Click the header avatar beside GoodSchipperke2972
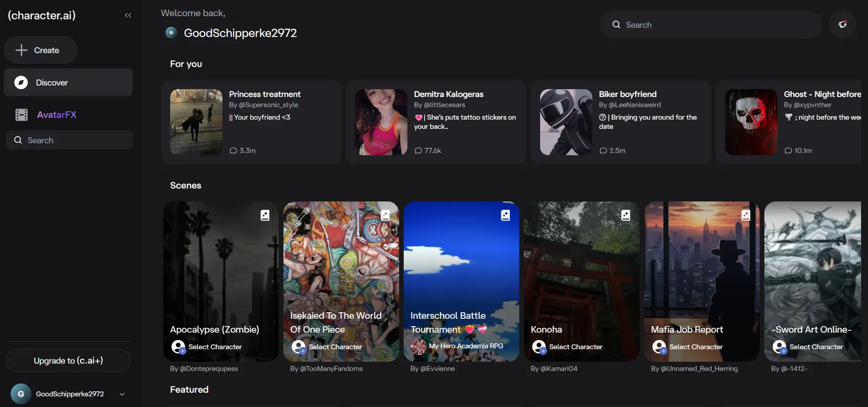 pos(172,32)
